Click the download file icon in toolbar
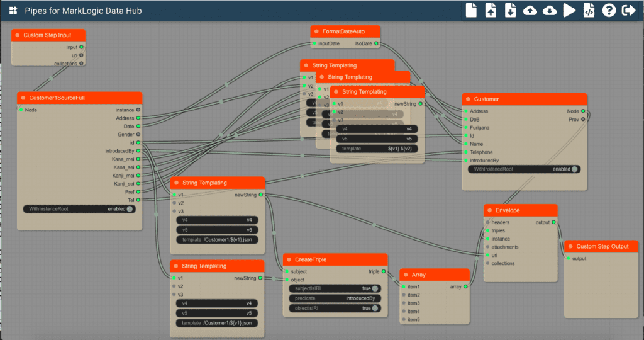This screenshot has width=644, height=340. pyautogui.click(x=510, y=10)
